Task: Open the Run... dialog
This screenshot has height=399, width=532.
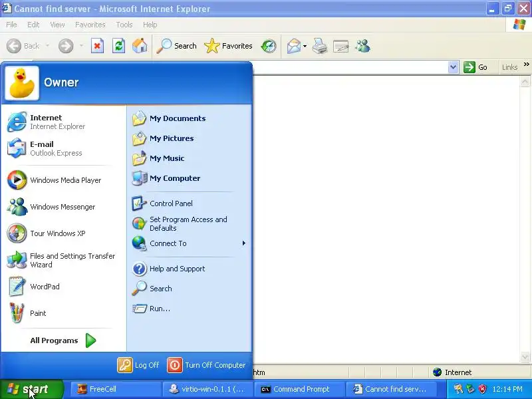Action: point(190,309)
